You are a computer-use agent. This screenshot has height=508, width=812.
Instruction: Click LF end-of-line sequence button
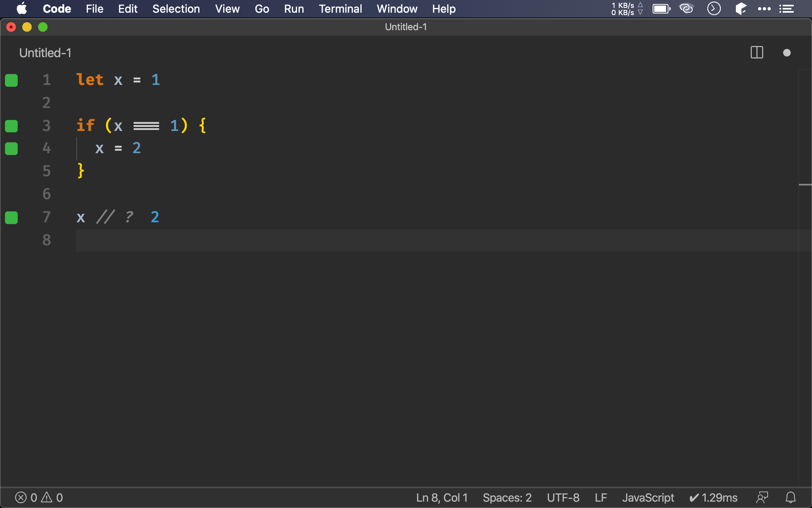601,497
